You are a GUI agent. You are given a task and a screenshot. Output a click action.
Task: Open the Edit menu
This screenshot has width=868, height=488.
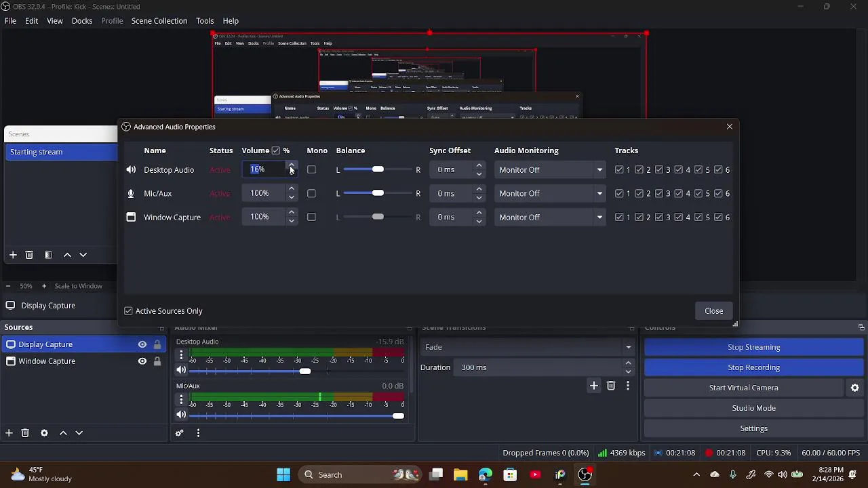(x=31, y=21)
